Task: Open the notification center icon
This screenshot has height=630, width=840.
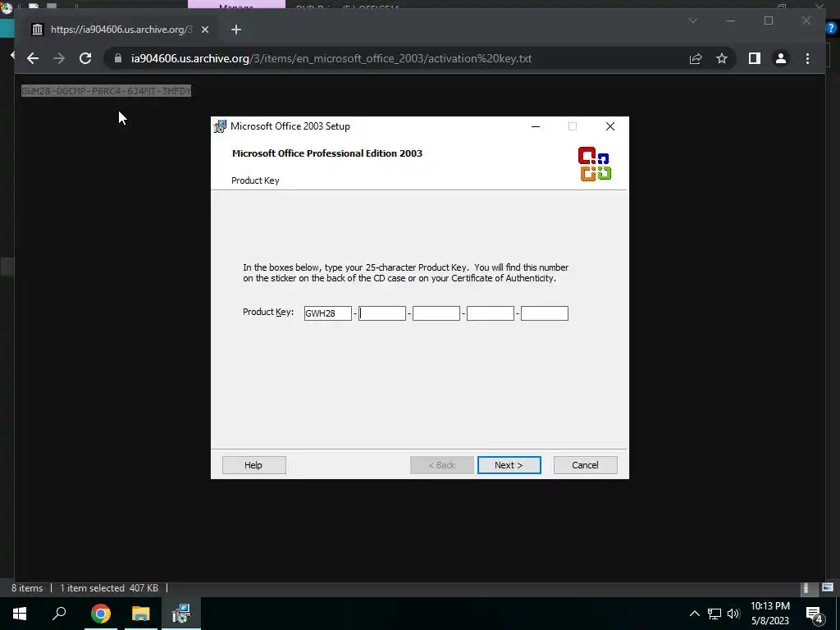Action: [814, 614]
